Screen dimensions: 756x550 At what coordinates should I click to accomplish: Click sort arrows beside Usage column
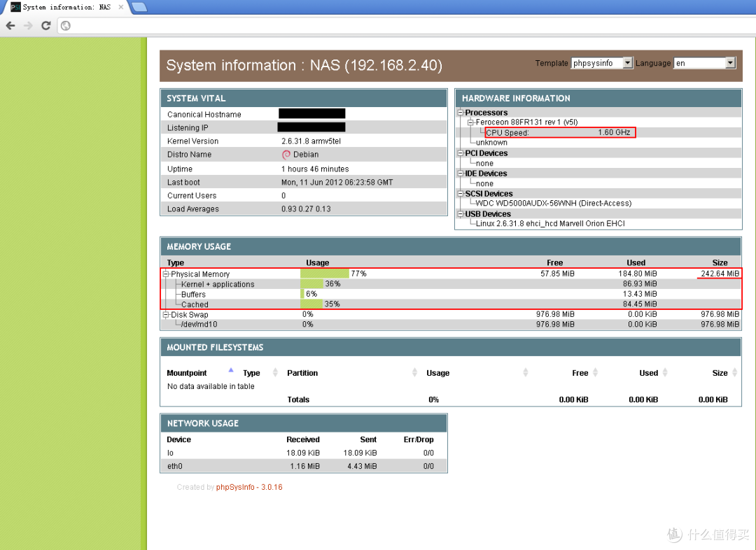pos(526,373)
